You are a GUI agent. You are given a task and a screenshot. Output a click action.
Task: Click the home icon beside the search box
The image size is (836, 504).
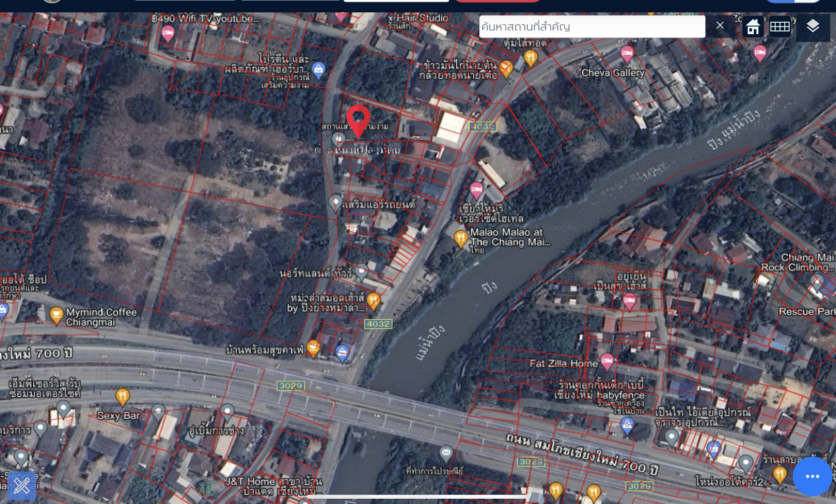pyautogui.click(x=753, y=27)
